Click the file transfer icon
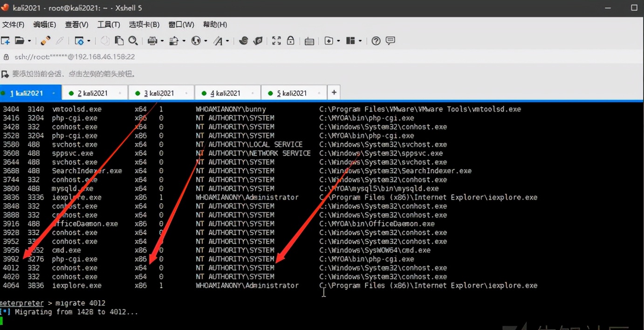The width and height of the screenshot is (644, 330). click(x=174, y=41)
